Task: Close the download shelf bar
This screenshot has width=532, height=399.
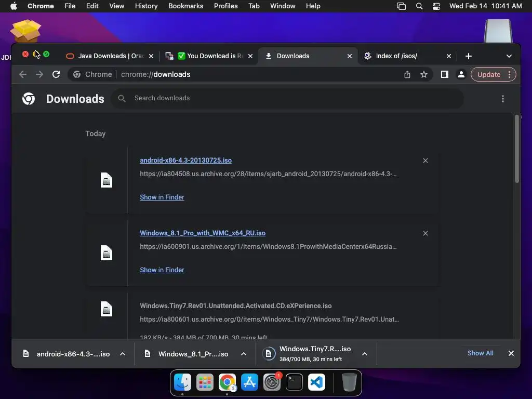Action: tap(511, 353)
